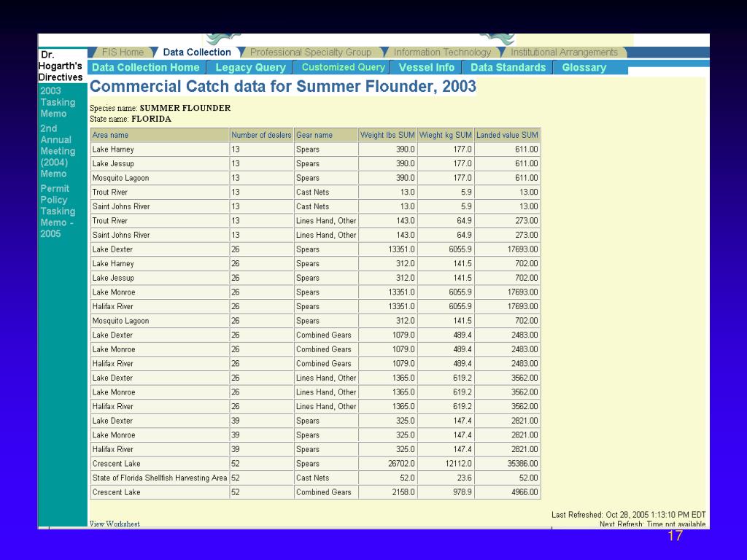The width and height of the screenshot is (747, 560).
Task: Click the Number of dealers column header
Action: coord(261,135)
